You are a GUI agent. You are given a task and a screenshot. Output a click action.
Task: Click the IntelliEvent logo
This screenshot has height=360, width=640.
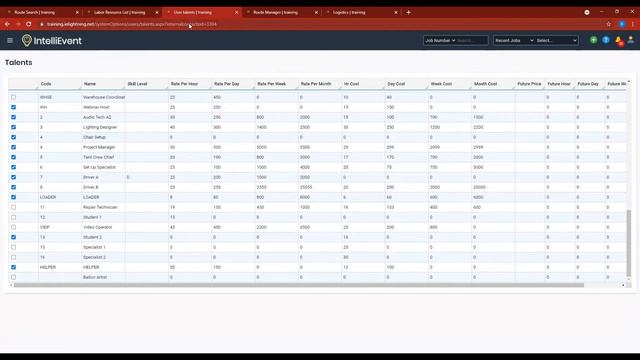tap(52, 40)
